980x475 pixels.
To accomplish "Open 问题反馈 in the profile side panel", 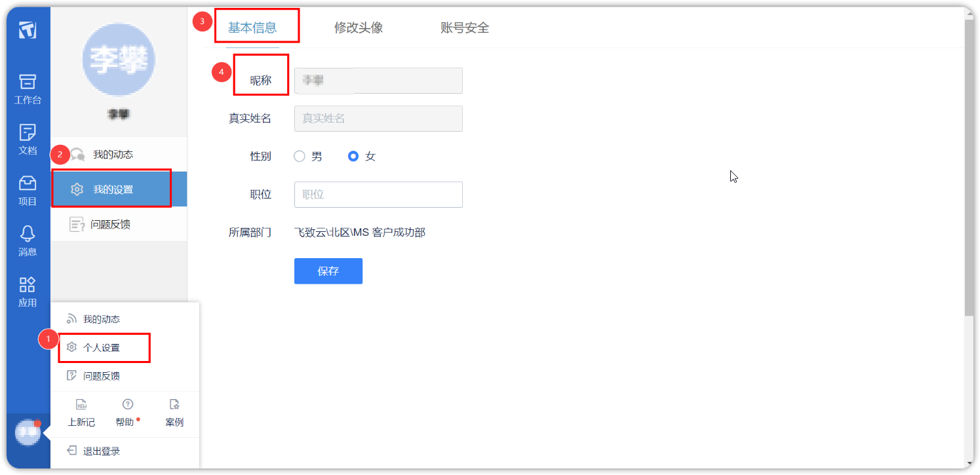I will [119, 224].
